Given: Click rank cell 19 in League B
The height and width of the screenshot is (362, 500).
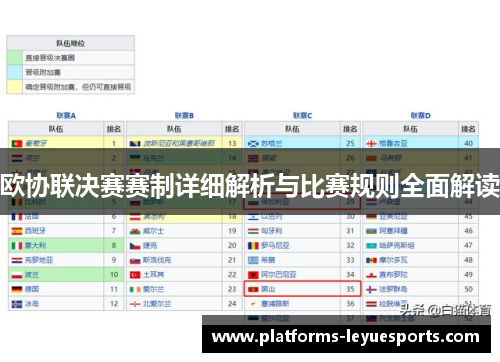Looking at the screenshot, I should pyautogui.click(x=232, y=231).
